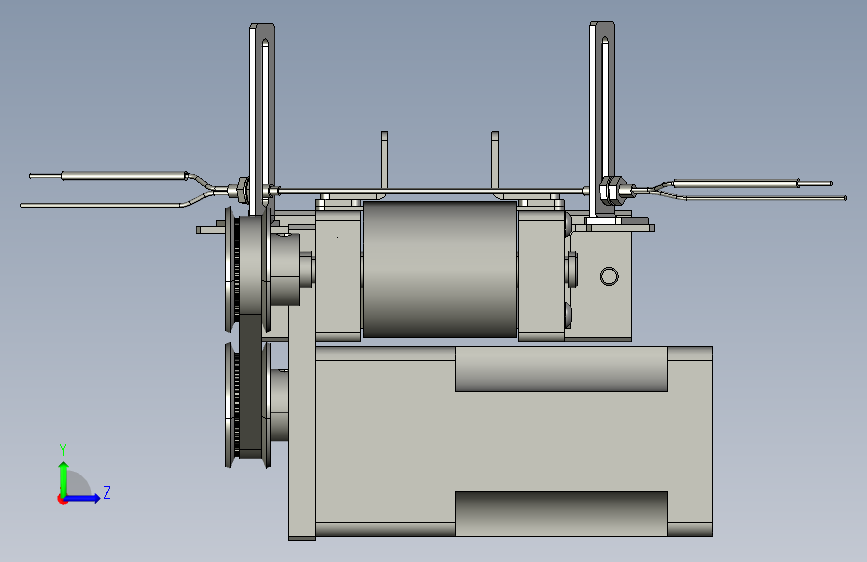This screenshot has width=867, height=562.
Task: Select the central cylindrical roller
Action: tap(440, 269)
